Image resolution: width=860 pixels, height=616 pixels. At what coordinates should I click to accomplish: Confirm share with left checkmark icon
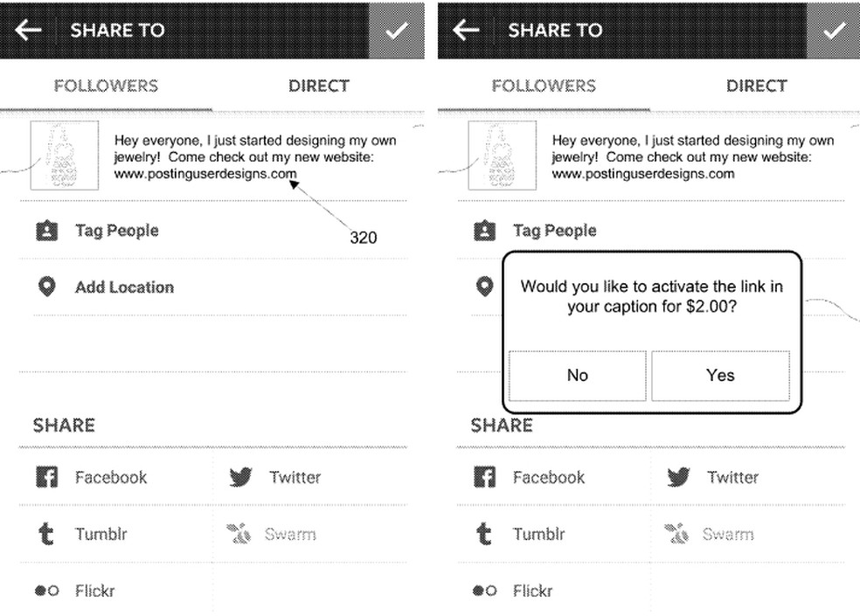(397, 31)
